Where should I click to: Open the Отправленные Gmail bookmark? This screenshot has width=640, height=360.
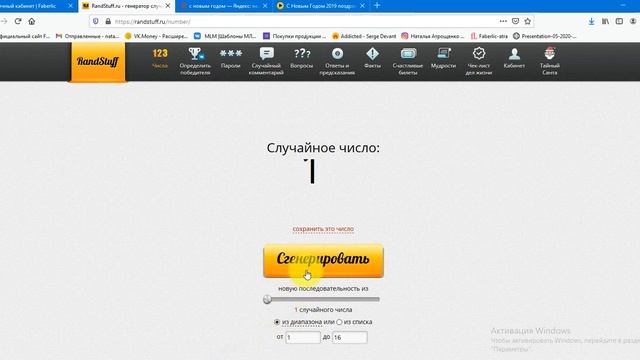pyautogui.click(x=87, y=36)
